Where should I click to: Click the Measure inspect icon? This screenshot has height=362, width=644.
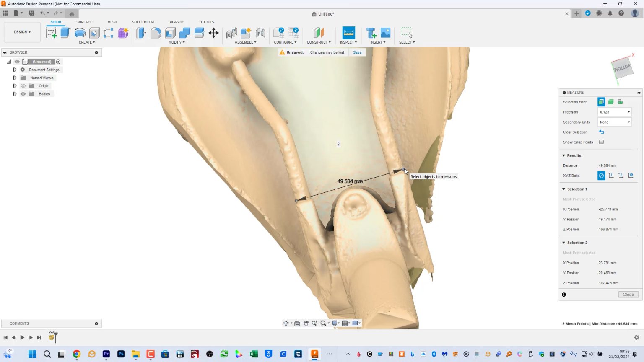point(348,33)
